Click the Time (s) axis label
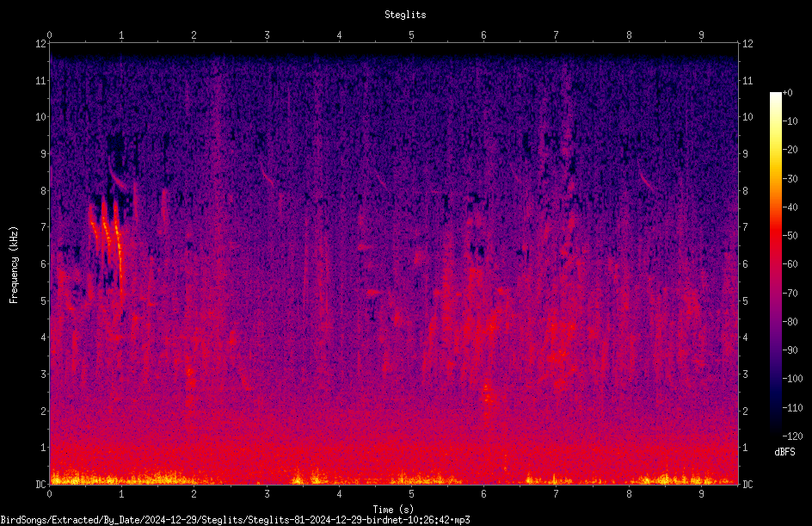This screenshot has height=526, width=812. point(393,510)
